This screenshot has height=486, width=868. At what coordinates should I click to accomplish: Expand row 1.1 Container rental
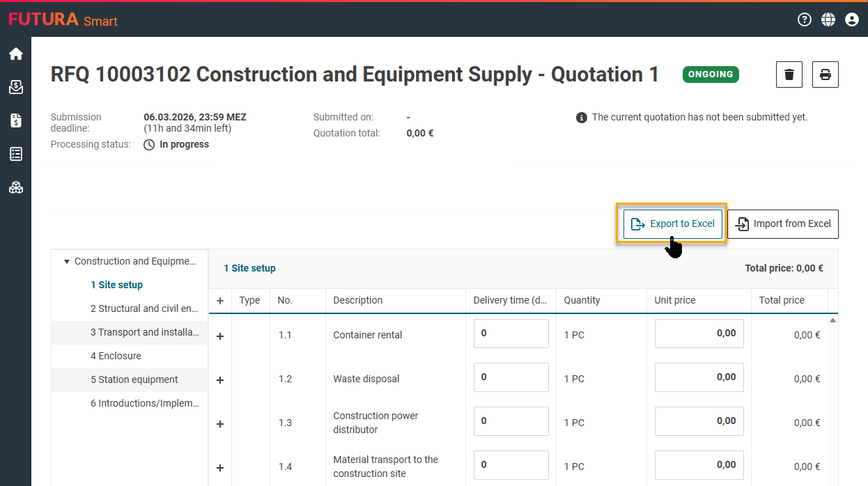[x=220, y=336]
